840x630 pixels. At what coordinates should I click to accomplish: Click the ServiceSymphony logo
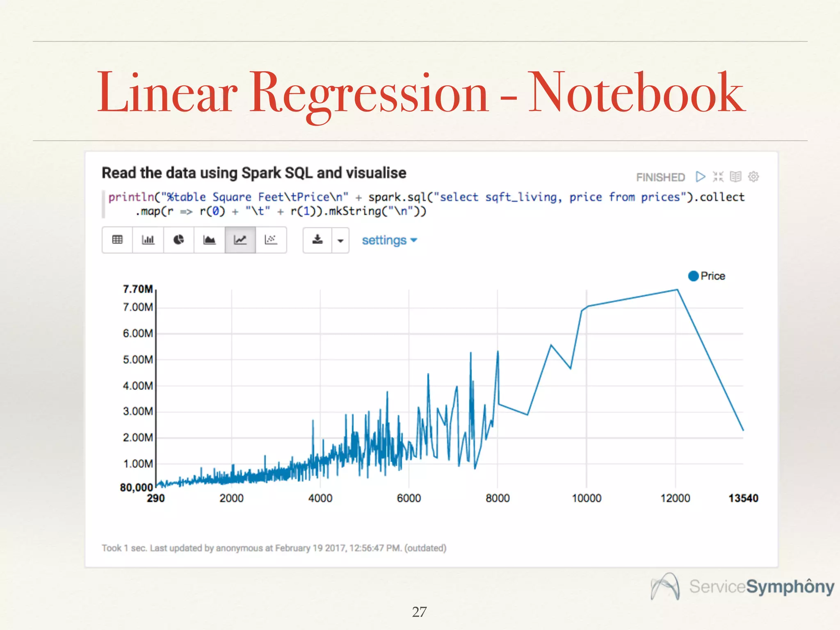(742, 587)
